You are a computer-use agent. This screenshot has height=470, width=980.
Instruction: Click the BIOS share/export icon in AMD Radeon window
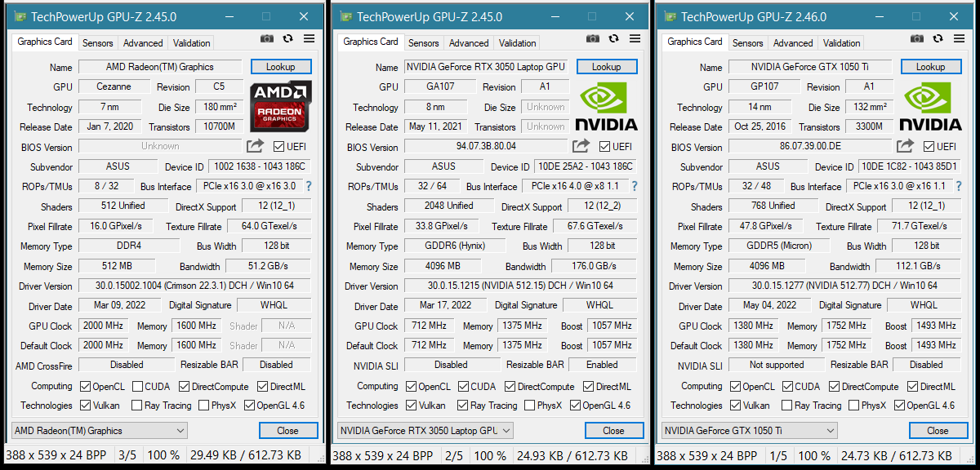pos(256,146)
